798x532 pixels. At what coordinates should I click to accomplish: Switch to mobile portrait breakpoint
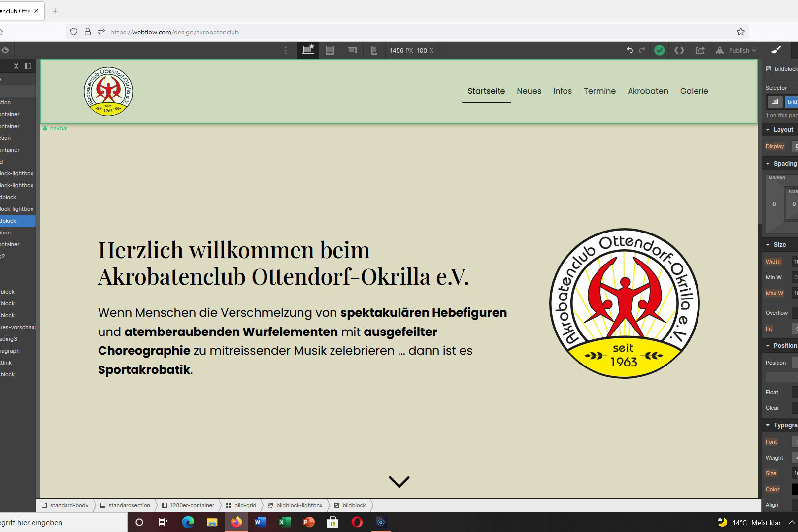pyautogui.click(x=374, y=50)
